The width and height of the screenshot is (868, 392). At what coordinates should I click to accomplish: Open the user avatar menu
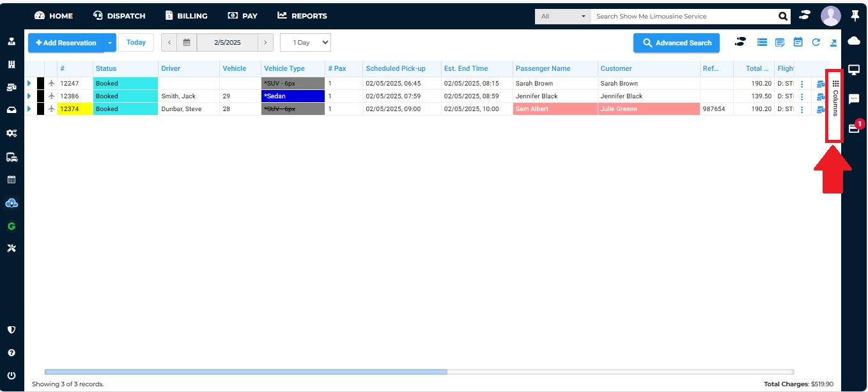[831, 16]
